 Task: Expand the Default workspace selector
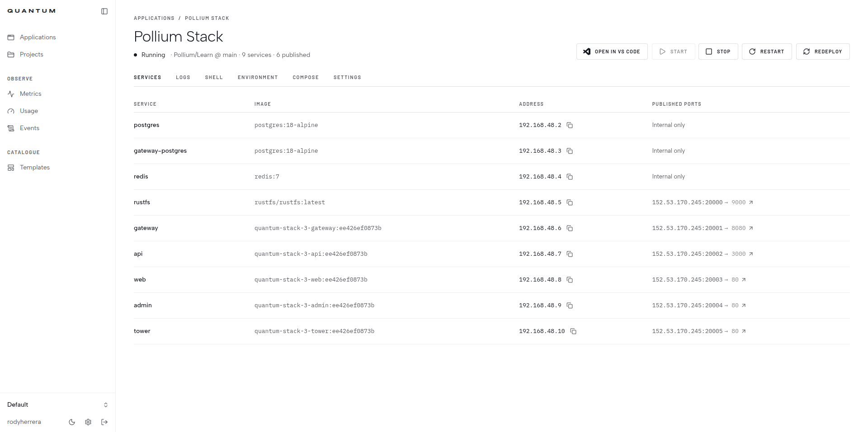coord(58,405)
